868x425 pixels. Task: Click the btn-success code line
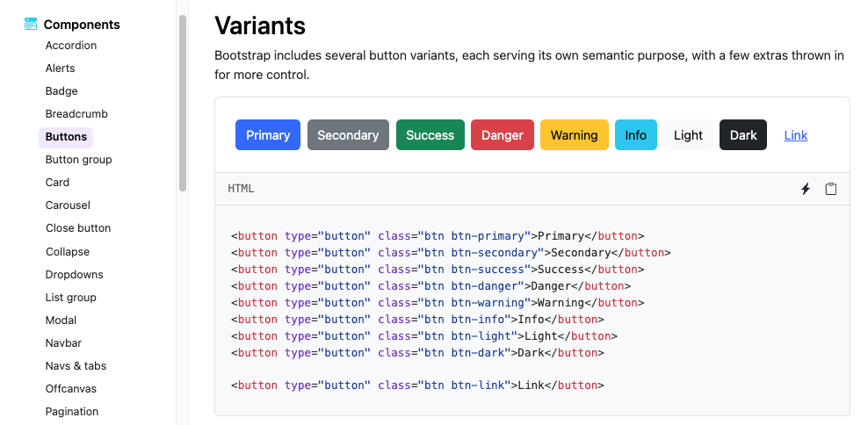[438, 270]
